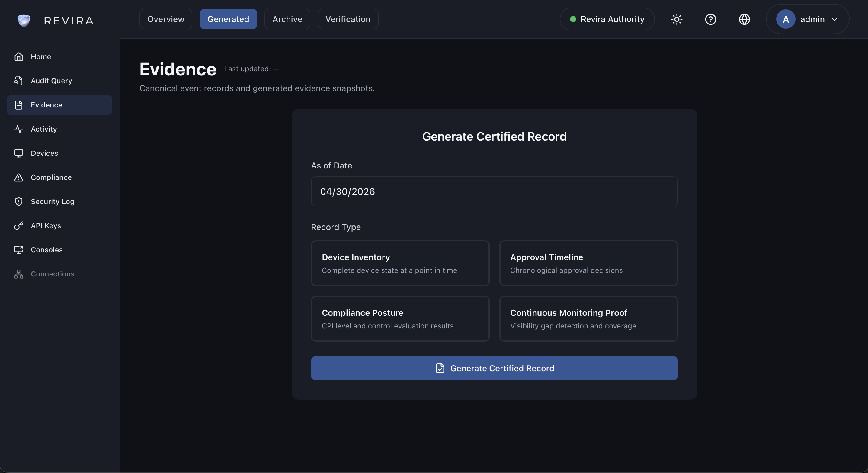Navigate to Audit Query
The image size is (868, 473).
(59, 81)
